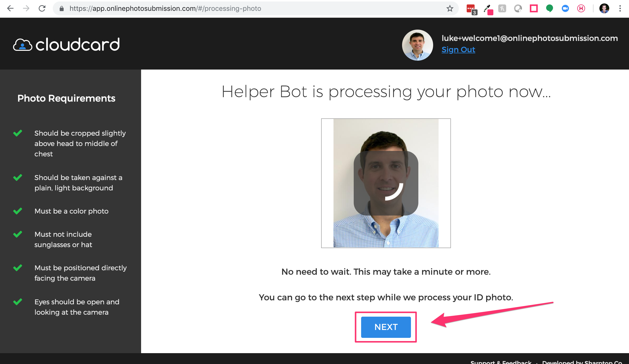This screenshot has height=364, width=629.
Task: Open the green Hangouts extension
Action: 549,9
